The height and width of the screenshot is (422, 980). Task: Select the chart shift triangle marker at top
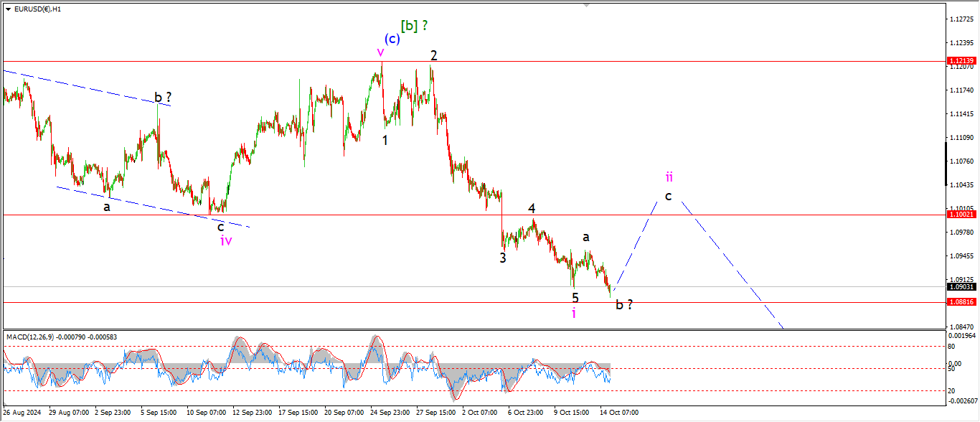(x=587, y=5)
